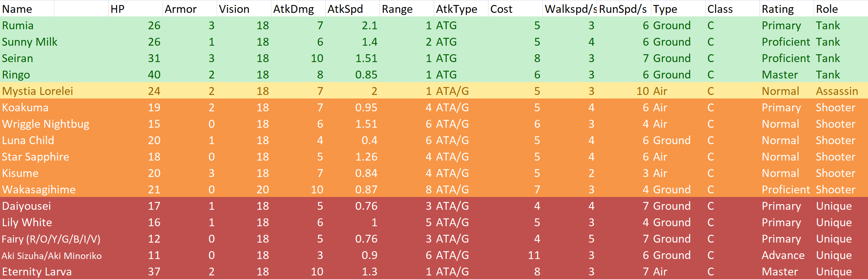
Task: Select the Aki Sizuha/Aki Minoriko cell
Action: pyautogui.click(x=52, y=255)
